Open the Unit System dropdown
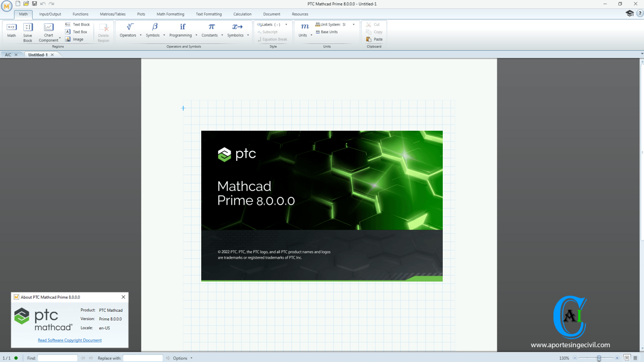 [353, 24]
